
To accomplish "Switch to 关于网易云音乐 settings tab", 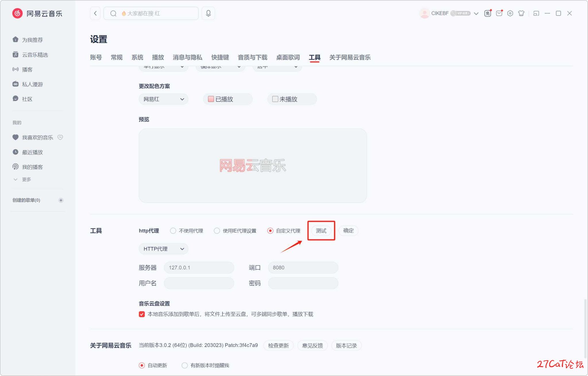I will (x=350, y=57).
